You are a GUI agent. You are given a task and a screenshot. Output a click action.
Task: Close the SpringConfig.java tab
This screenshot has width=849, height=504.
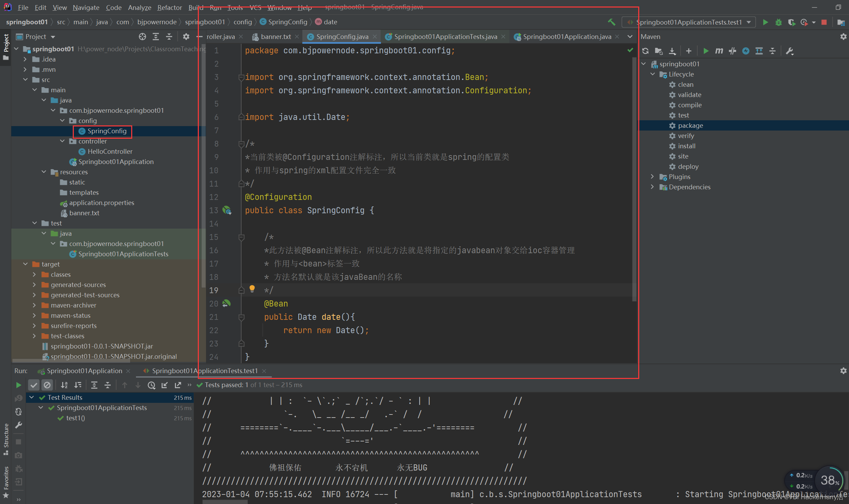(375, 37)
